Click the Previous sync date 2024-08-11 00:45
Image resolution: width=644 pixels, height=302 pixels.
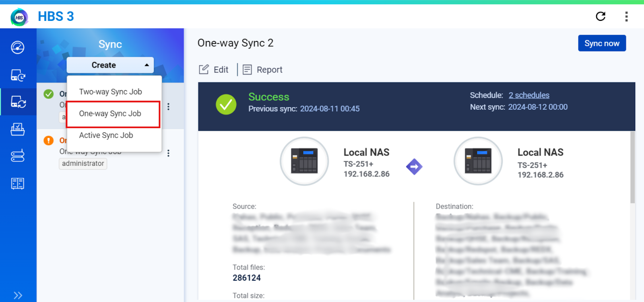330,109
